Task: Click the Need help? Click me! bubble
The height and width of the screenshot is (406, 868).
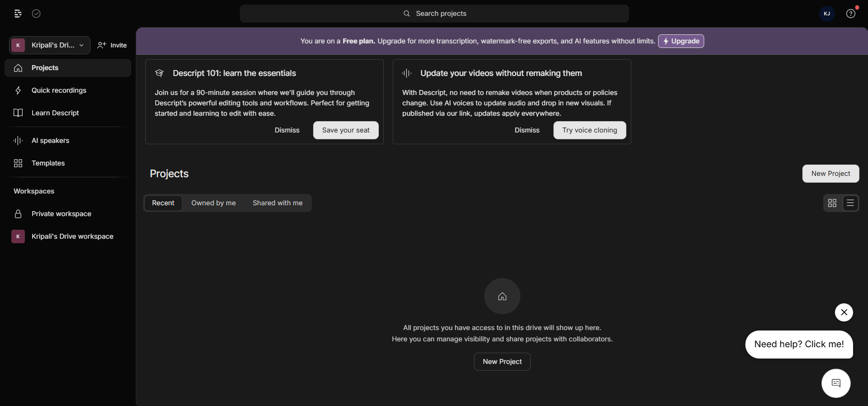Action: 799,345
